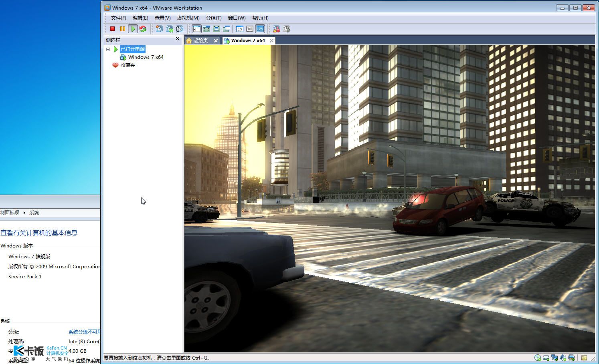Click the replay recording toolbar icon
This screenshot has width=599, height=364.
pyautogui.click(x=287, y=29)
